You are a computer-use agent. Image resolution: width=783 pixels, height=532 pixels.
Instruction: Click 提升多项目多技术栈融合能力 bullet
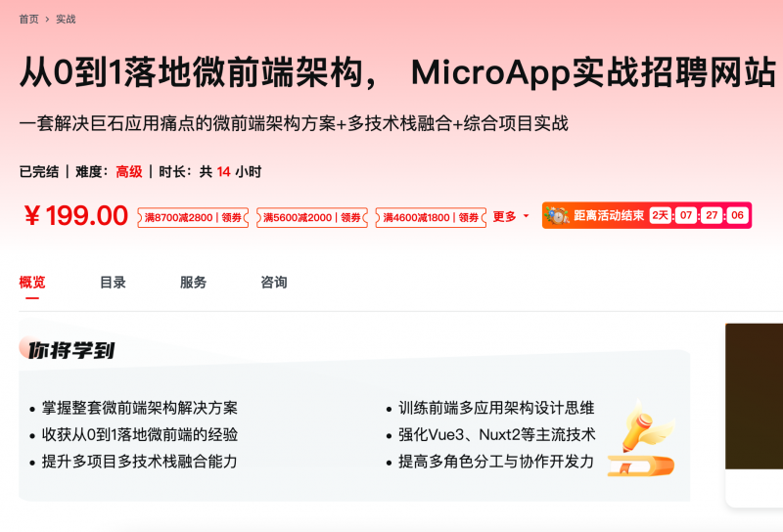(x=139, y=462)
